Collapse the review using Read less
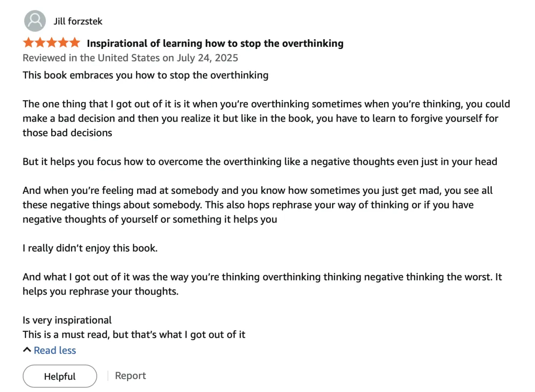This screenshot has width=535, height=392. 55,351
